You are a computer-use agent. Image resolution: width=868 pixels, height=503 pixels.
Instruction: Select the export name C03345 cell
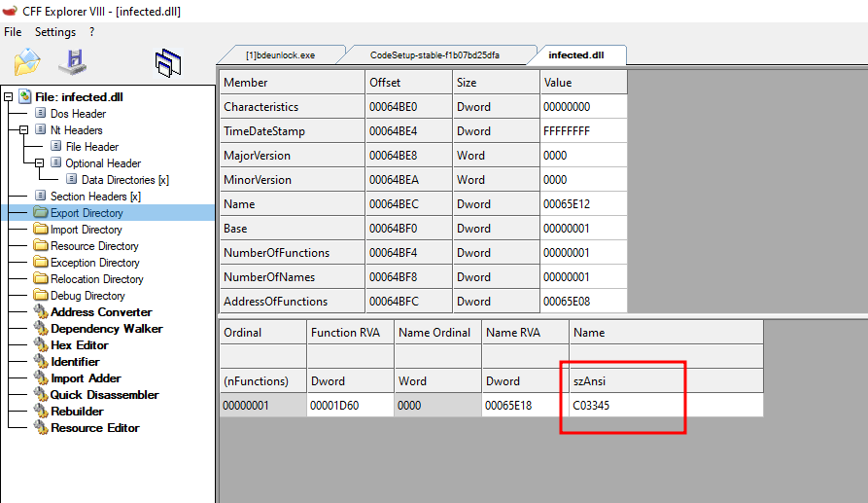[x=666, y=406]
